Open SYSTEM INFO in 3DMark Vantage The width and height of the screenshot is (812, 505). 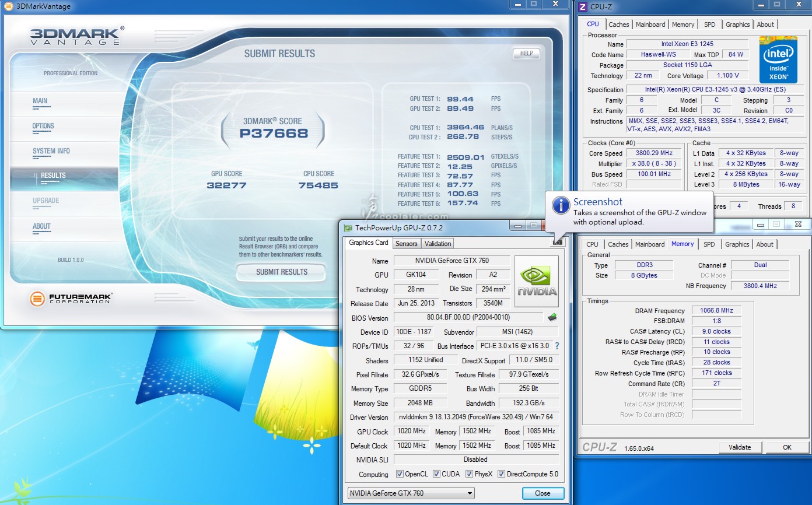coord(51,151)
